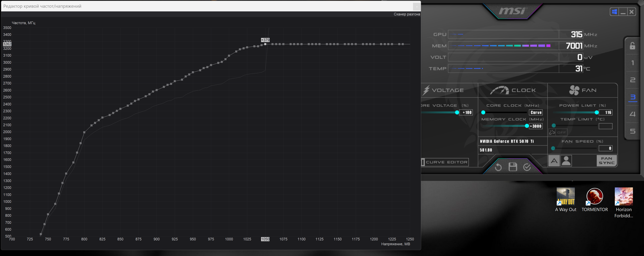Click the Windows startup logo icon
Screen dimensions: 644x256
pyautogui.click(x=614, y=12)
